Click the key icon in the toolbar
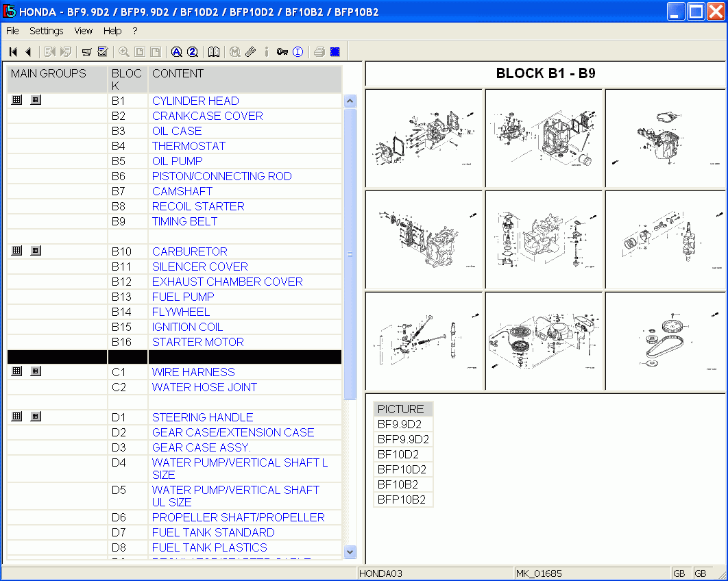 pos(282,52)
